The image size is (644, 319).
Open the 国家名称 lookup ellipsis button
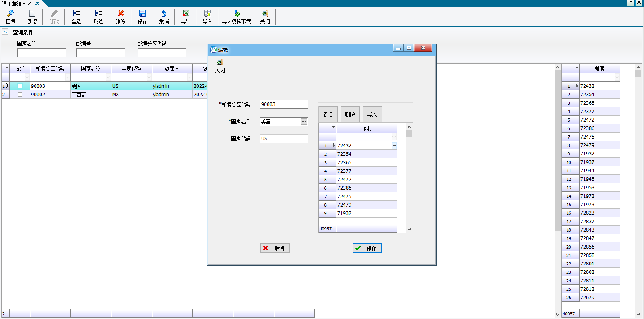point(304,122)
